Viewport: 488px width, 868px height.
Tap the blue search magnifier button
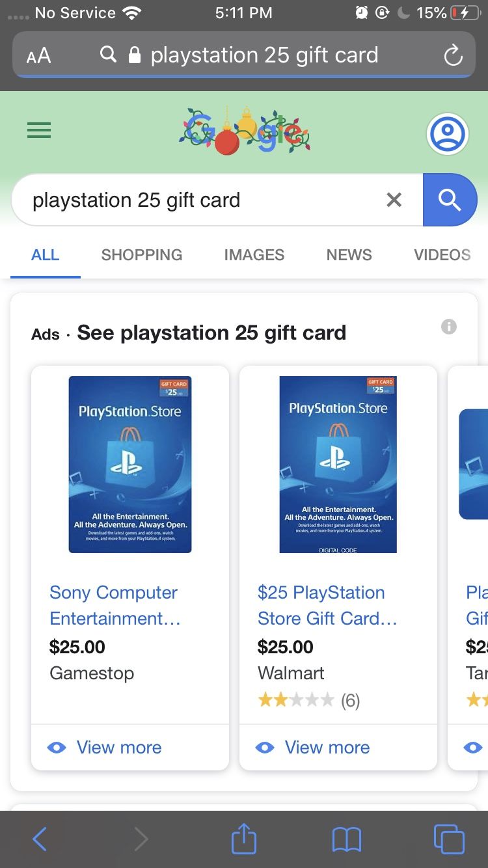tap(450, 200)
